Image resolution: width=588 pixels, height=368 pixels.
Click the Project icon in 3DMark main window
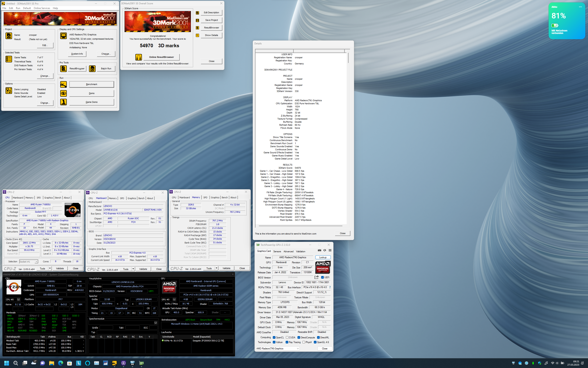pos(9,36)
